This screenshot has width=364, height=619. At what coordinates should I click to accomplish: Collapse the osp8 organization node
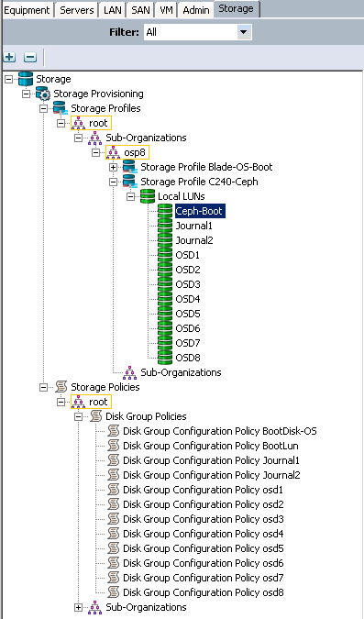coord(96,152)
